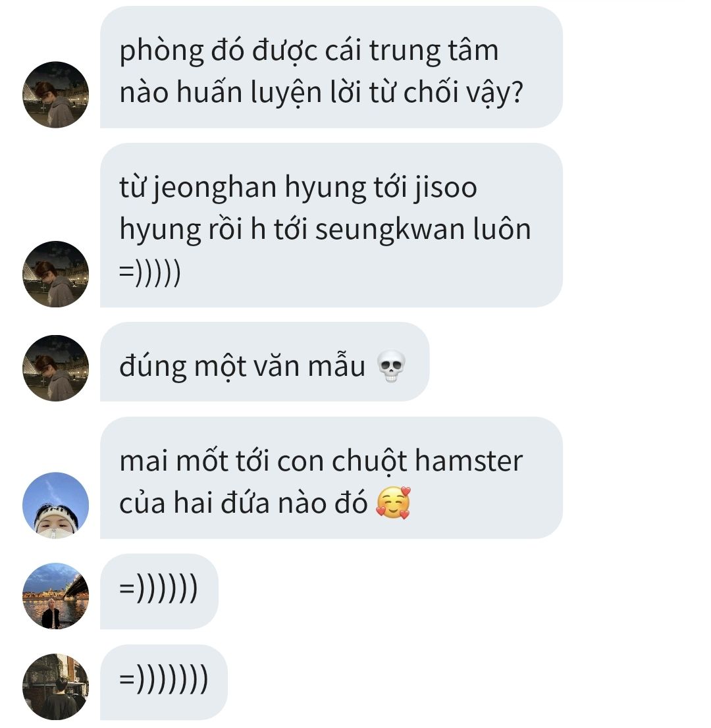This screenshot has height=728, width=711.
Task: Tap avatar next to "đúng một văn mẫu"
Action: point(56,368)
